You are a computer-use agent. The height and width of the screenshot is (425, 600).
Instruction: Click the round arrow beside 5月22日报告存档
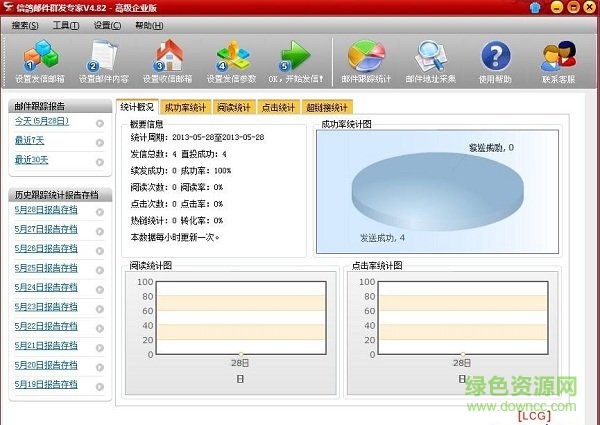(x=100, y=329)
